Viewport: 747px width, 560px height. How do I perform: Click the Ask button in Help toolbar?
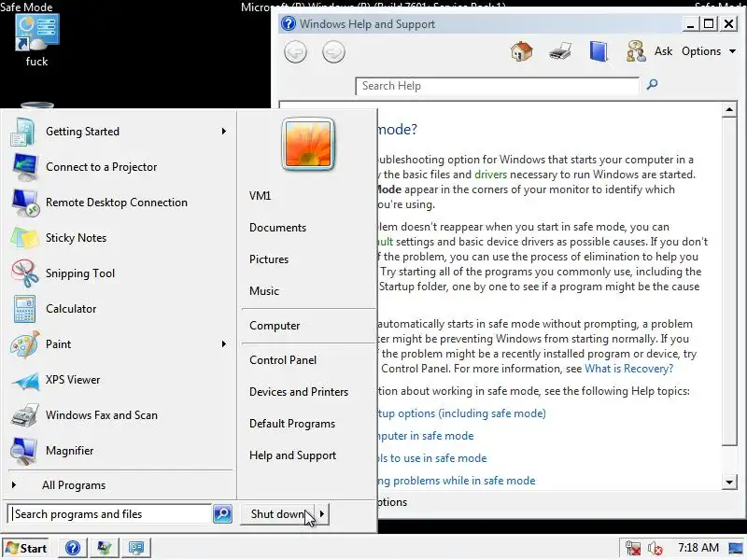663,51
